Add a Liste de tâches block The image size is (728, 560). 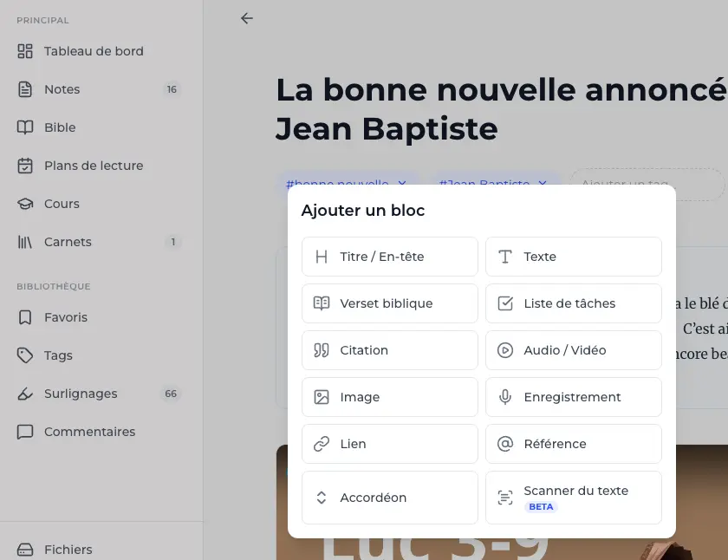click(x=573, y=303)
